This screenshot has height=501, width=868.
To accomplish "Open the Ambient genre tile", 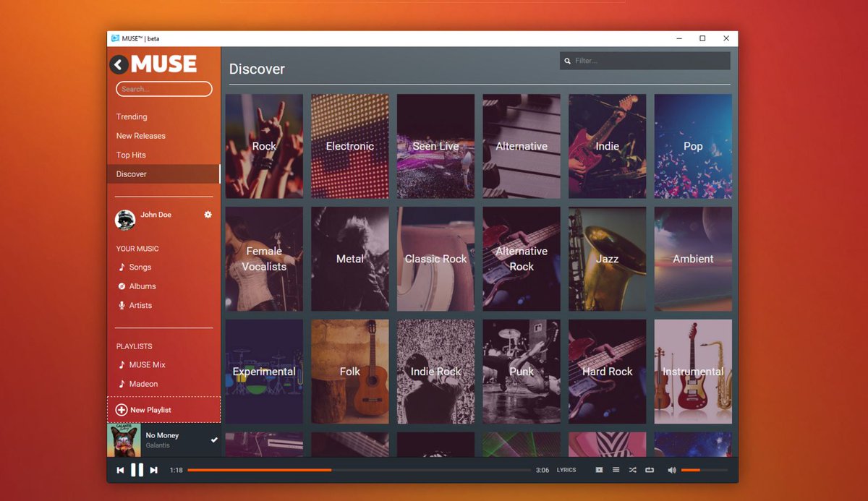I will (693, 259).
